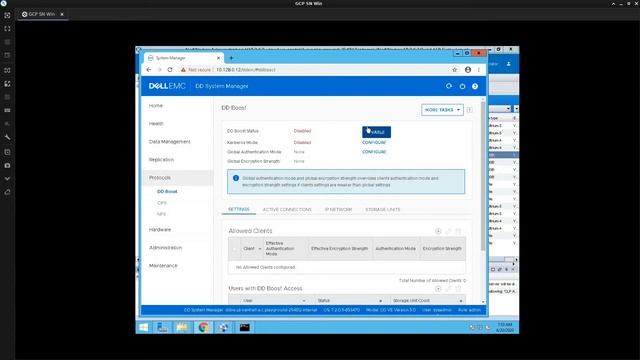Switch to the ACTIVE CONNECTIONS tab
640x360 pixels.
pos(287,209)
